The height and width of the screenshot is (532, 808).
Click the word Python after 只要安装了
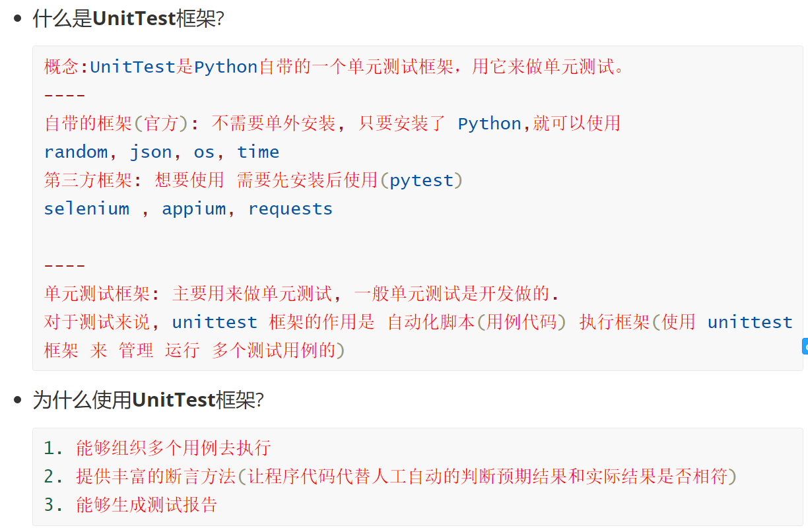490,124
